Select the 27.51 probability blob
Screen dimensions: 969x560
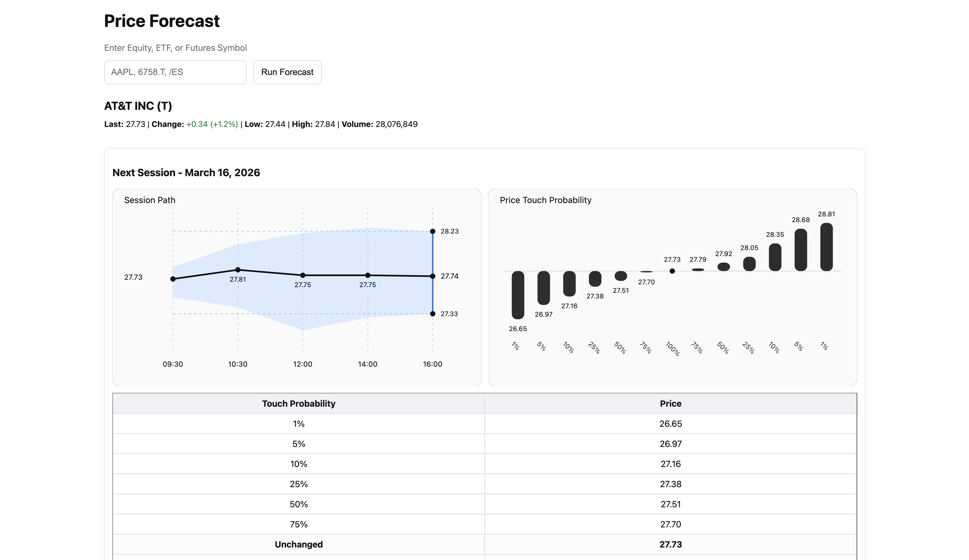click(621, 276)
